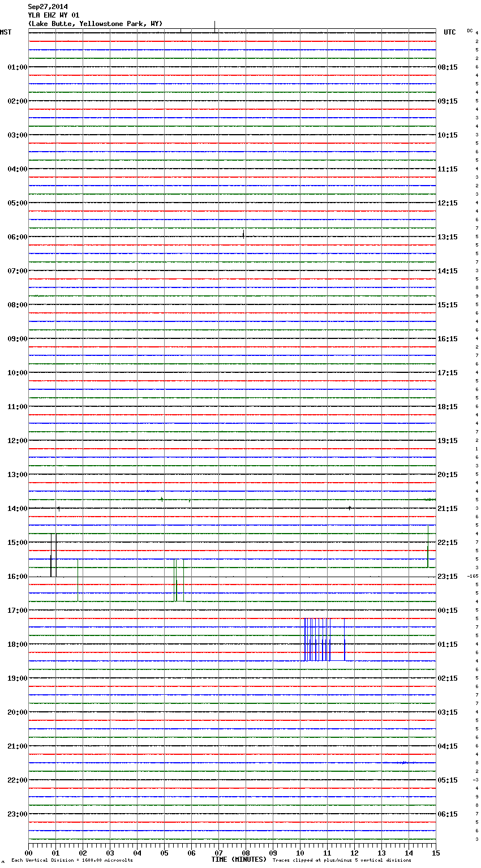Click the Lake Butte, Yellowstone Park location text
This screenshot has height=868, width=481.
(x=95, y=24)
